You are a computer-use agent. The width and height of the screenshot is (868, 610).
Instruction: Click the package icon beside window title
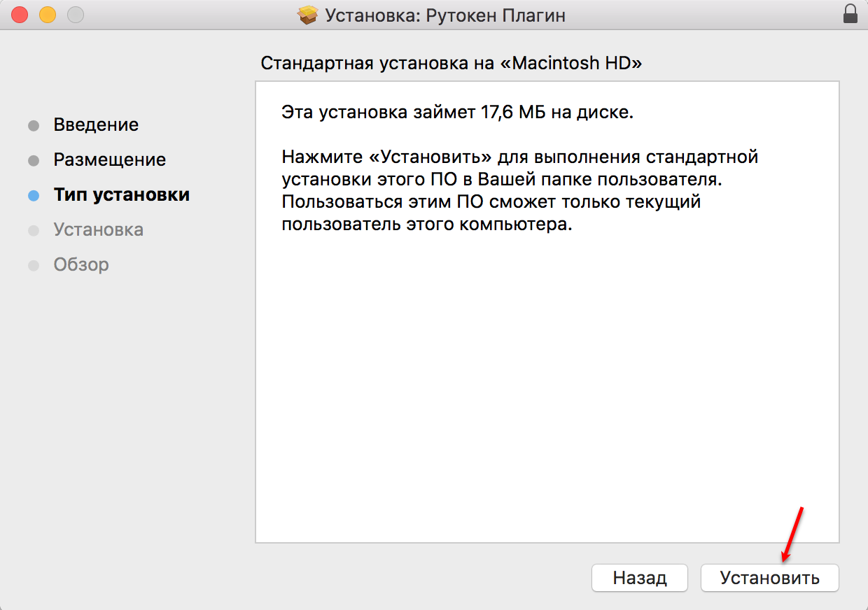click(308, 15)
